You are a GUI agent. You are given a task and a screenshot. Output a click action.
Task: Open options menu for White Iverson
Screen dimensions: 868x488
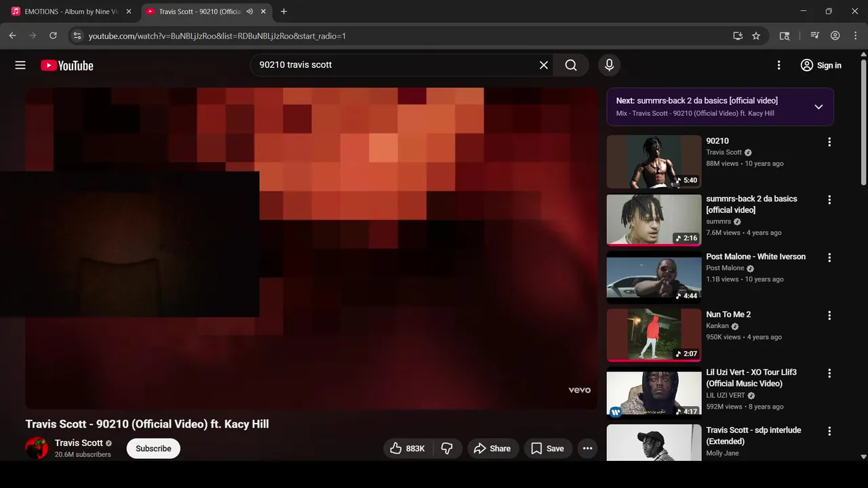pos(829,258)
